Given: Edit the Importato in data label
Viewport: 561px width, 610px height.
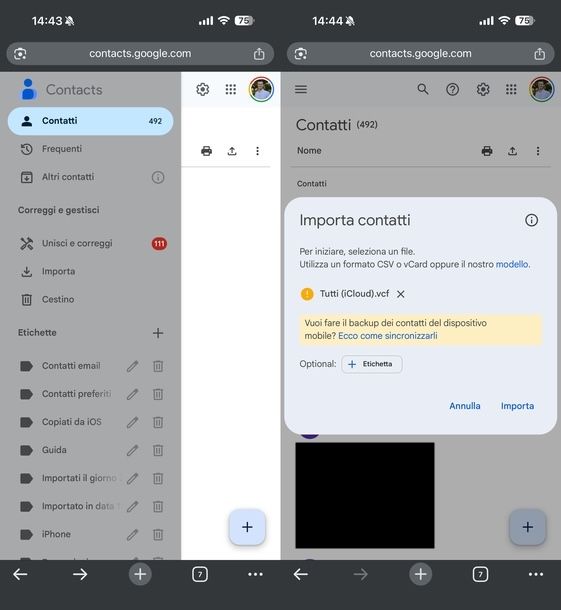Looking at the screenshot, I should pos(133,506).
